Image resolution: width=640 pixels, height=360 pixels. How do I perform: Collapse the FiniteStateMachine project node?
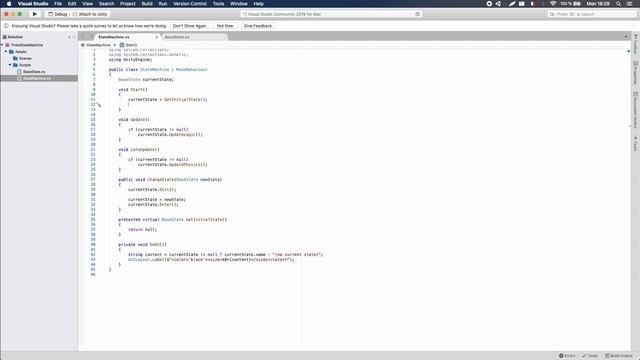click(2, 45)
